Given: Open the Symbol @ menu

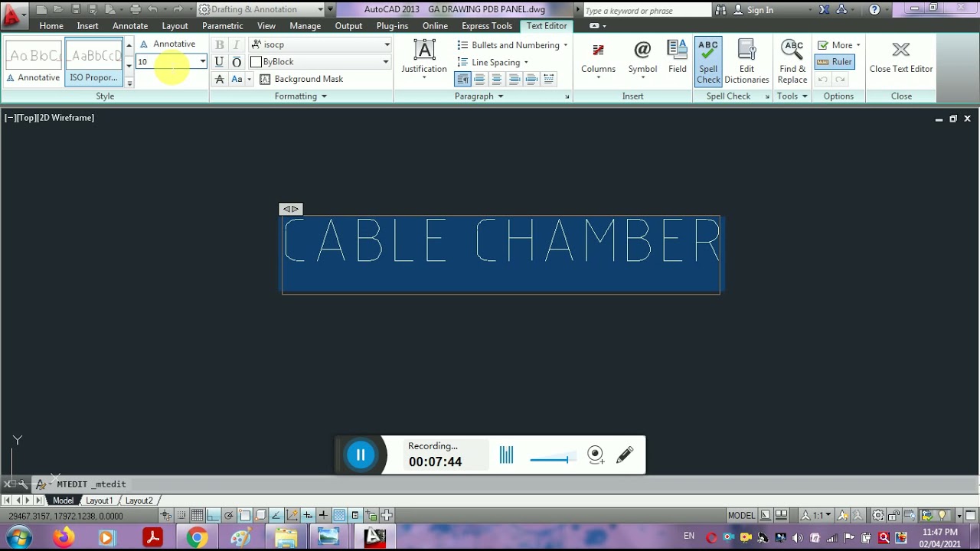Looking at the screenshot, I should pyautogui.click(x=642, y=58).
